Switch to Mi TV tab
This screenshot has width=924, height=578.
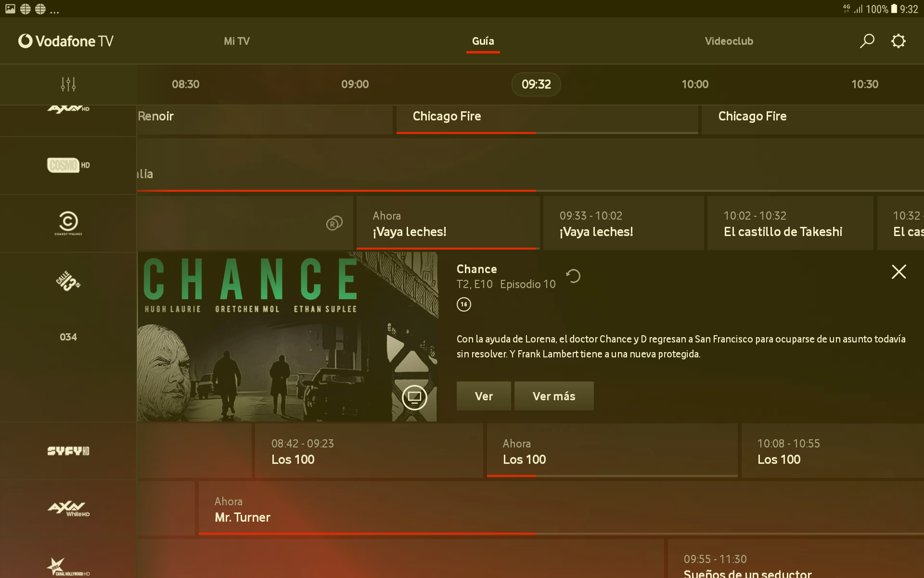(x=237, y=41)
